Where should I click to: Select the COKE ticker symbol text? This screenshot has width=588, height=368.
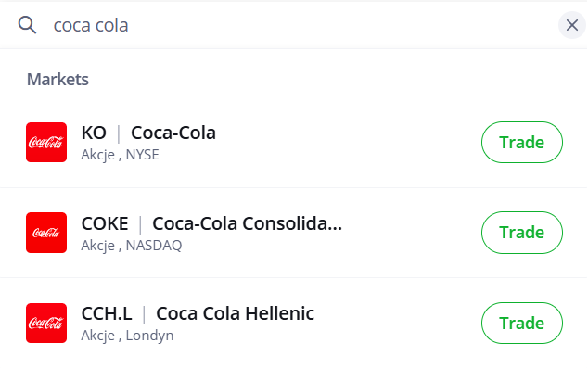[x=105, y=223]
